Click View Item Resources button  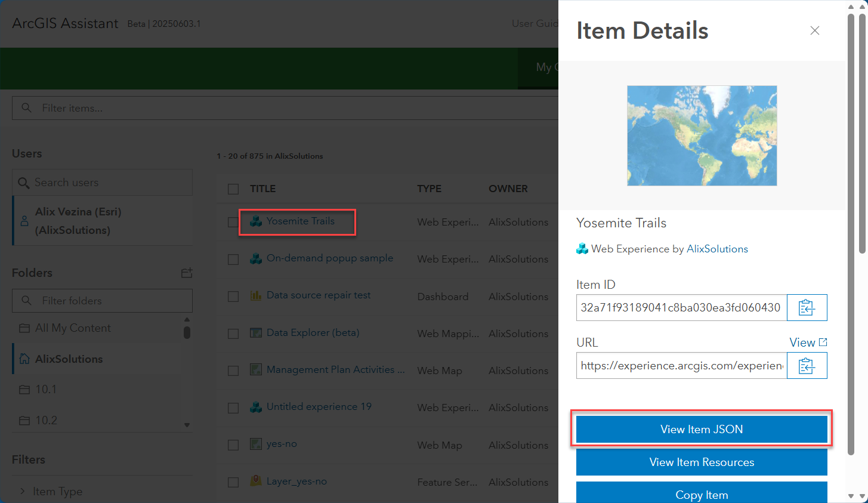pyautogui.click(x=702, y=462)
